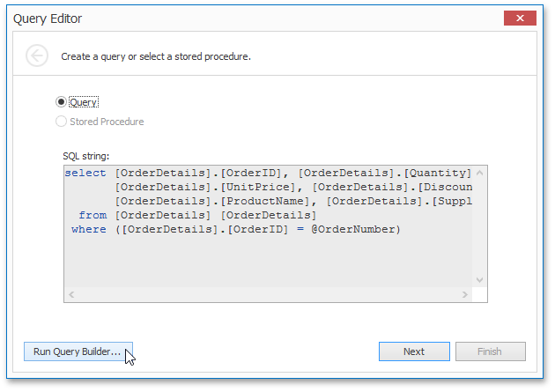Place cursor on the where keyword
Screen dimensions: 555x392
point(88,229)
